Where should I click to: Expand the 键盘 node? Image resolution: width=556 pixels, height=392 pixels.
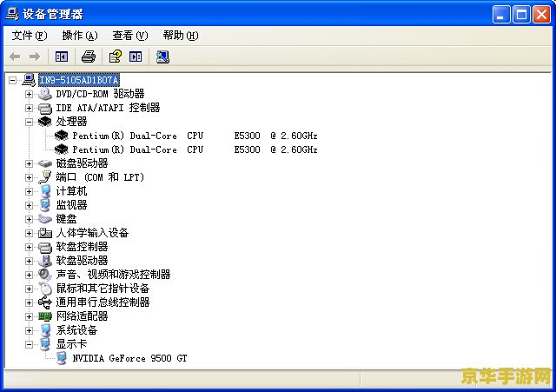29,219
